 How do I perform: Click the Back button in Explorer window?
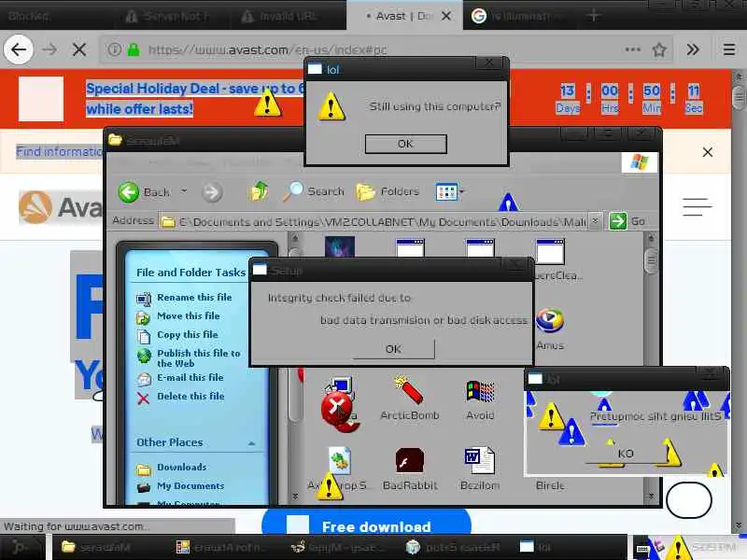click(144, 192)
